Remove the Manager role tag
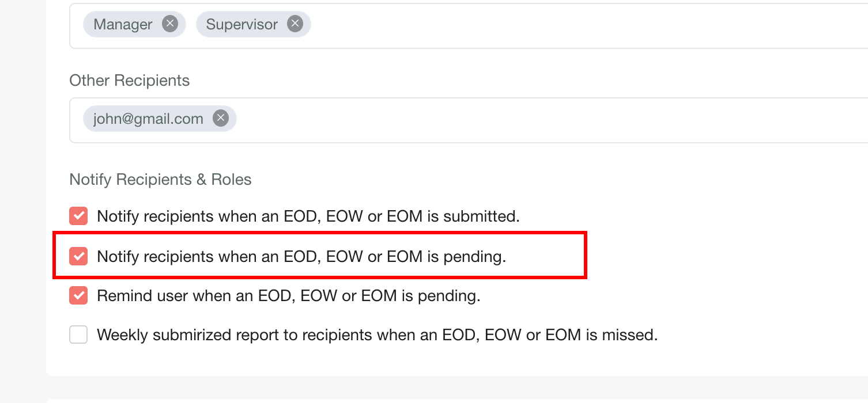 tap(169, 24)
